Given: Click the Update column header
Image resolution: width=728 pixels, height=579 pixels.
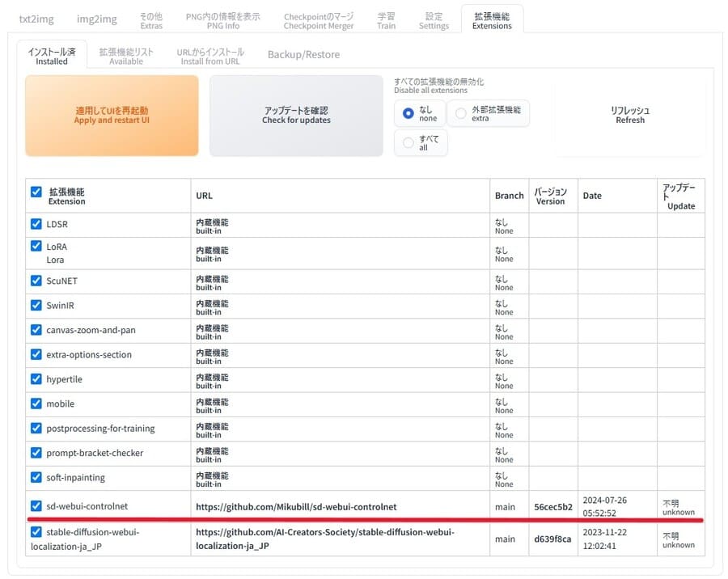Looking at the screenshot, I should coord(679,197).
